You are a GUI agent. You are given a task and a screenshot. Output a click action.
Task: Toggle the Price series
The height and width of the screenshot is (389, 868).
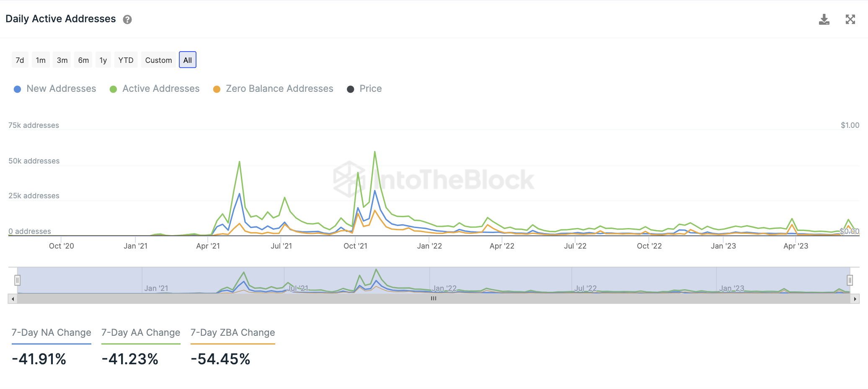tap(364, 89)
